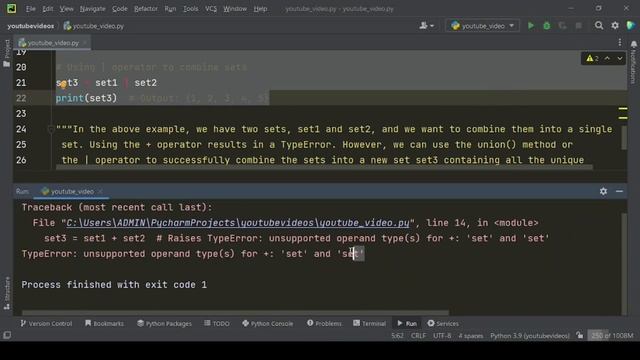Change 4 spaces indent setting

[471, 336]
